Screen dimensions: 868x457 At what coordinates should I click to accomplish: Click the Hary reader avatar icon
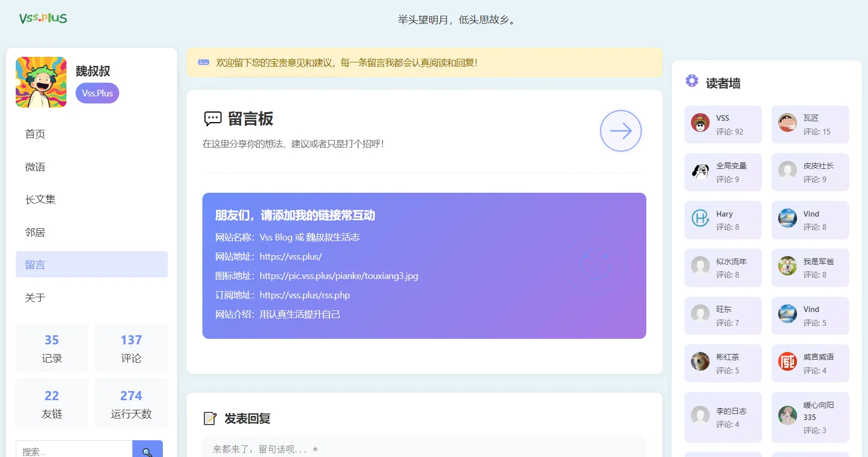tap(700, 219)
